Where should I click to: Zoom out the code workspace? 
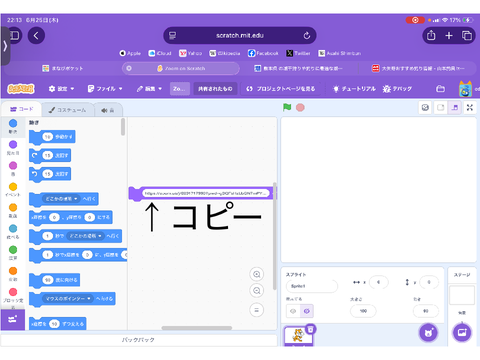(257, 291)
